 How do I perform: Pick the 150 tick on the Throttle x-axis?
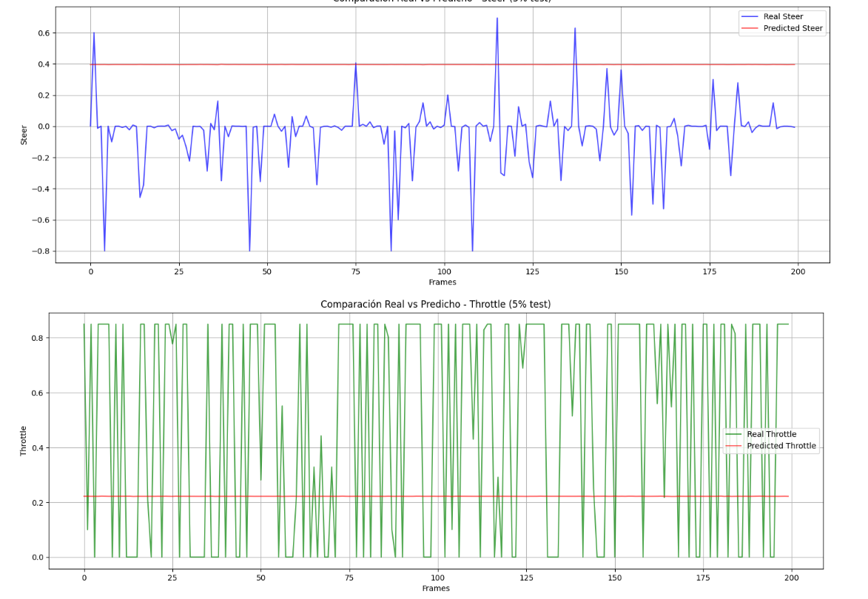tap(614, 578)
